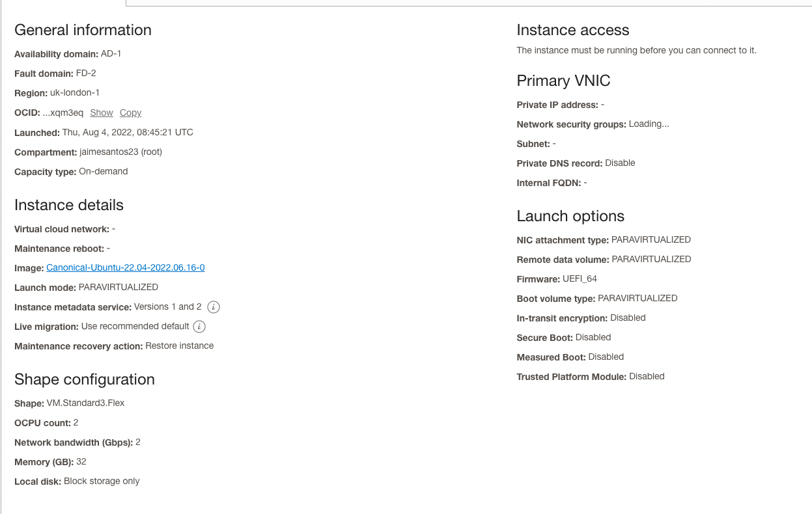Click the compartment name jaimesantos23 (root)
The width and height of the screenshot is (812, 514).
coord(121,152)
